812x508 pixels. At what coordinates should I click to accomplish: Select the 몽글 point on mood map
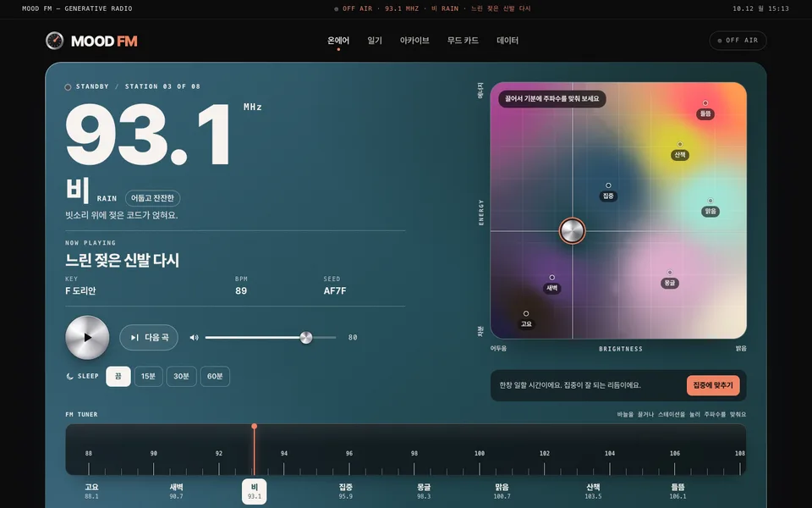670,279
